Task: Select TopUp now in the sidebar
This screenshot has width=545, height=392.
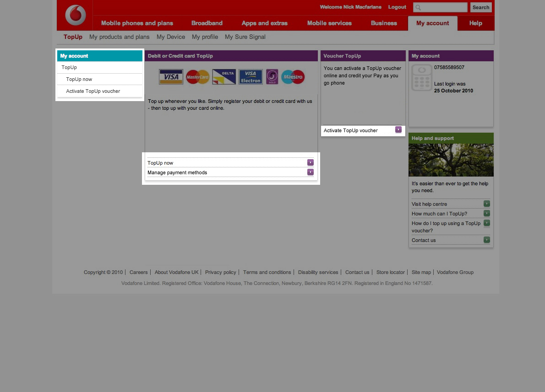Action: (79, 79)
